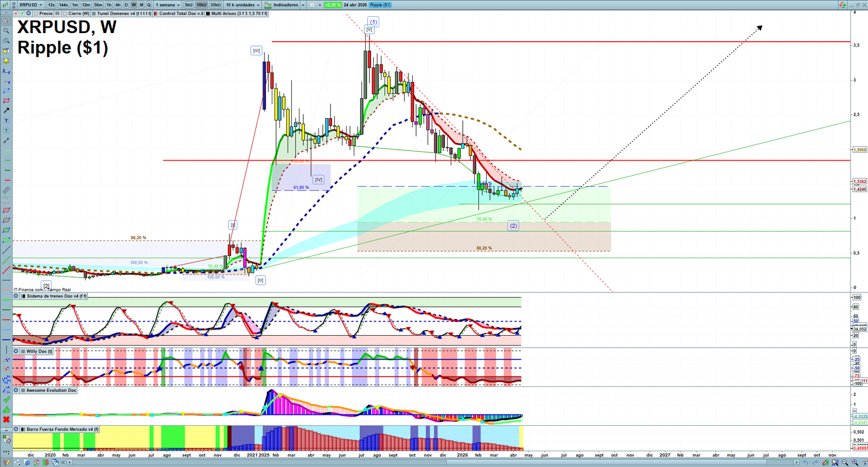
Task: Click the green checkmark icon in sidebar
Action: pos(7,400)
